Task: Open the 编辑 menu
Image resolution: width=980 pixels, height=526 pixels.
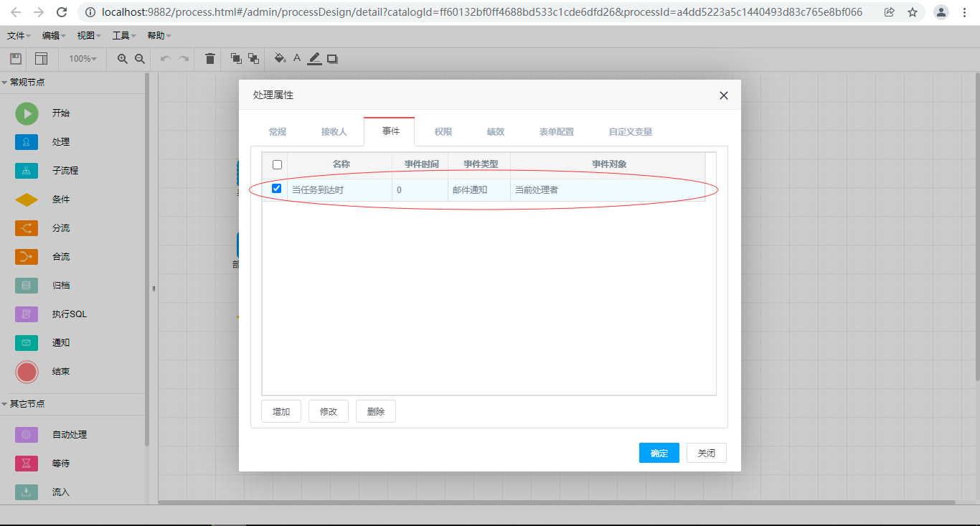Action: click(x=54, y=36)
